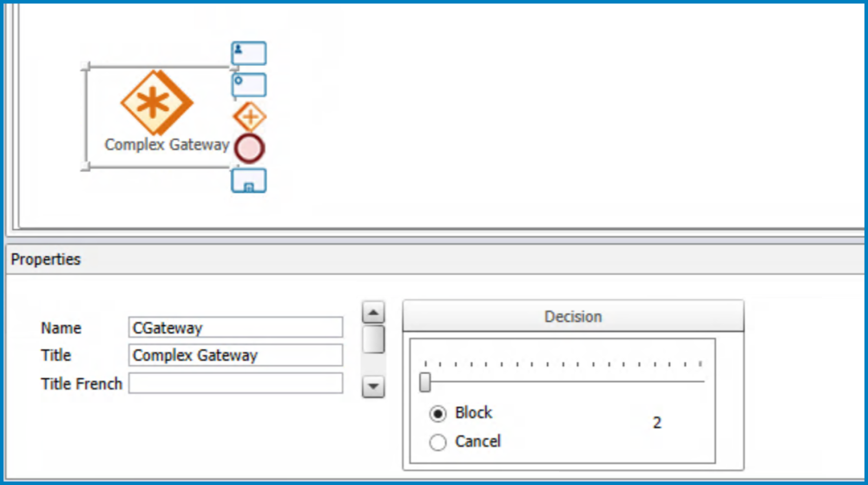
Task: Open the Properties panel header
Action: pos(46,259)
